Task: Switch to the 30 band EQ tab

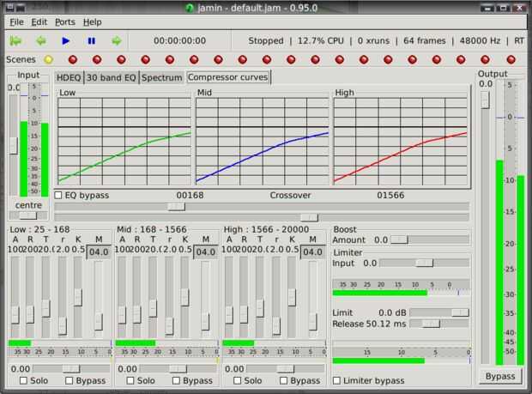Action: pyautogui.click(x=111, y=77)
